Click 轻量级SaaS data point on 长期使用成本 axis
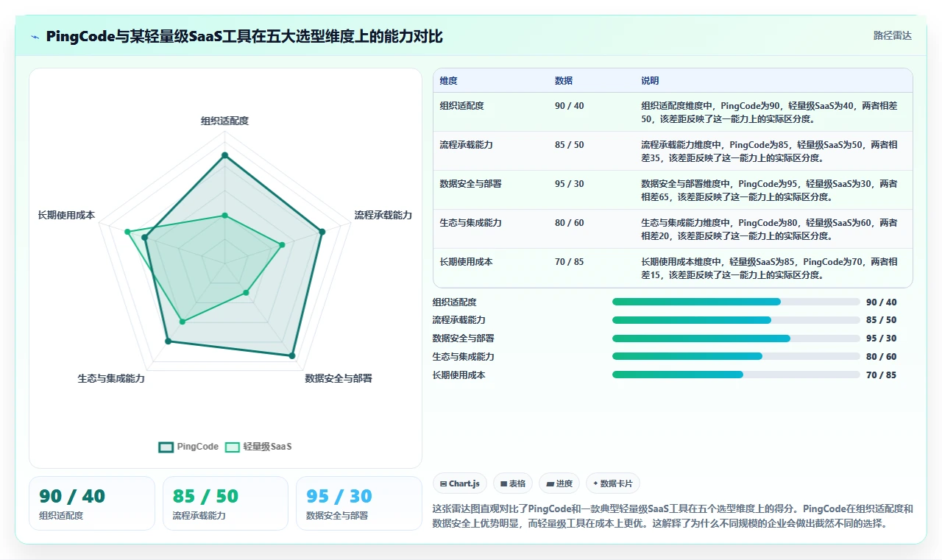 click(x=127, y=232)
